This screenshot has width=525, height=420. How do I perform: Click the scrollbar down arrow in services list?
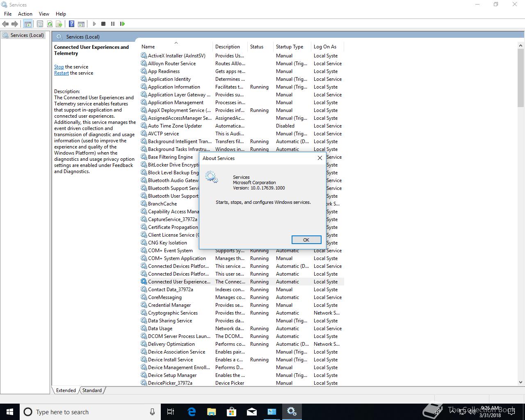point(521,382)
